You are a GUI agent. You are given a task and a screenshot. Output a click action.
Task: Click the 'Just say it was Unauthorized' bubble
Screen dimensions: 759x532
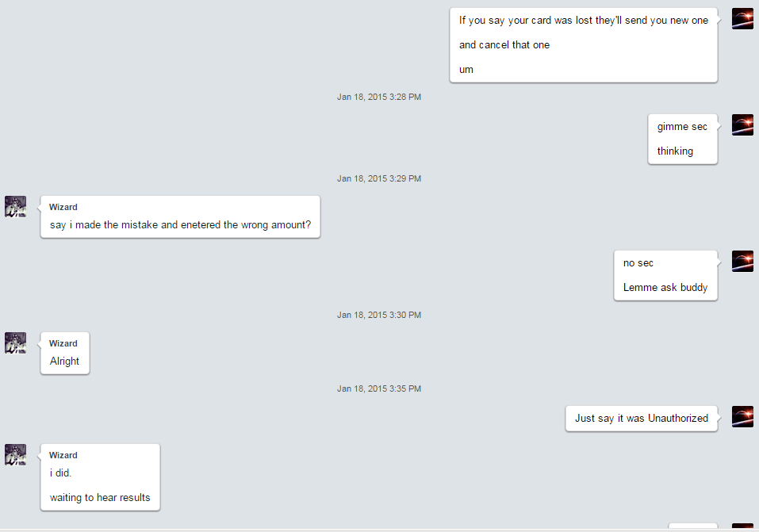coord(642,419)
